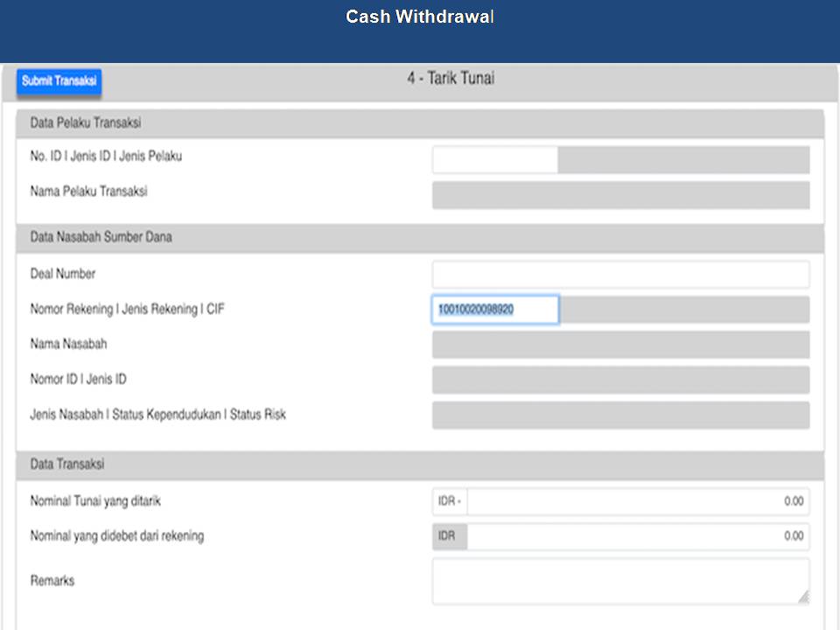840x630 pixels.
Task: Click the Remarks resize handle corner
Action: pyautogui.click(x=802, y=597)
